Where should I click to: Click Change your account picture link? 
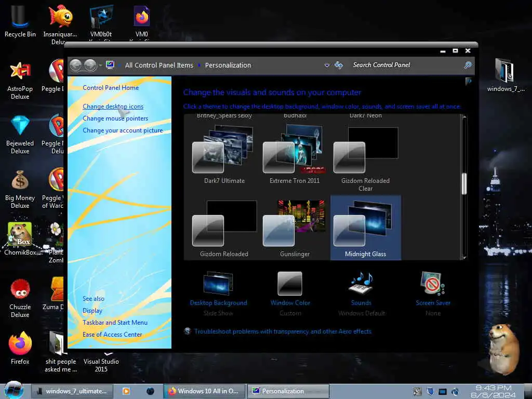(123, 130)
